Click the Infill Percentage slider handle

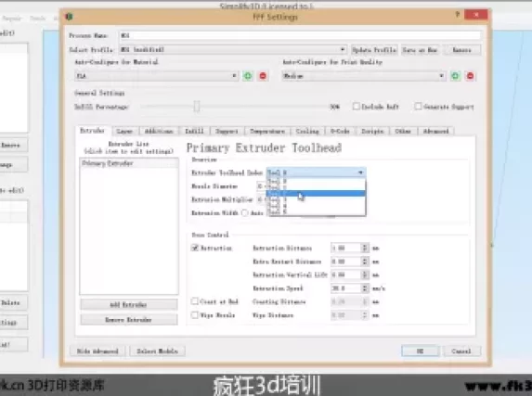coord(197,107)
